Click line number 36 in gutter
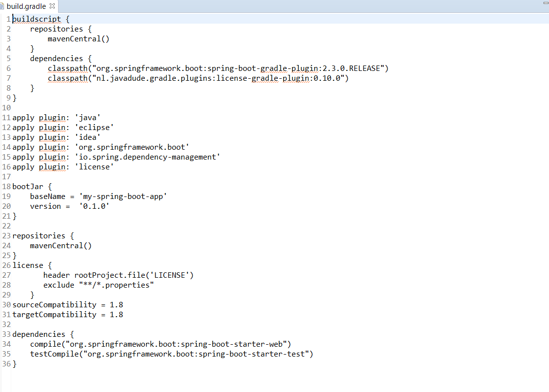Viewport: 549px width, 392px height. pos(6,363)
